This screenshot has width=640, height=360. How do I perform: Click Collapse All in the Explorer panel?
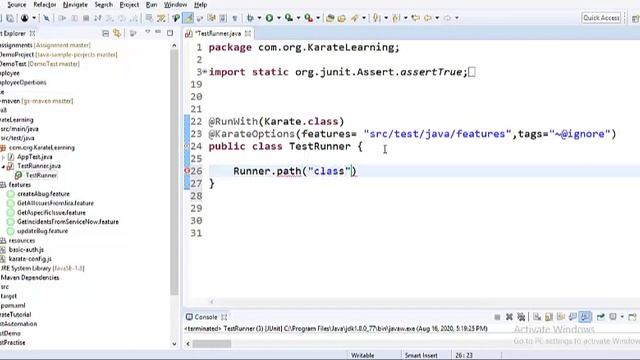(105, 33)
